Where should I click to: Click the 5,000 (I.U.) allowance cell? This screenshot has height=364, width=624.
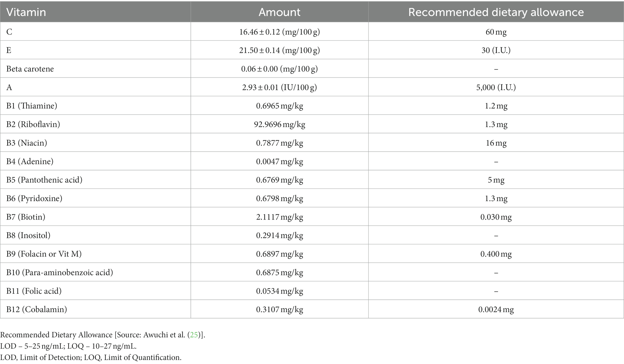[496, 87]
